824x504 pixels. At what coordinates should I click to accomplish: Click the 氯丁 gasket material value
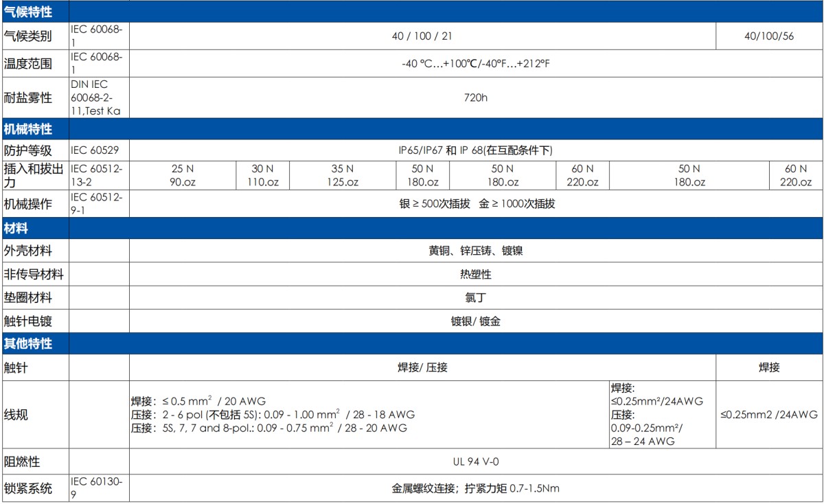click(474, 297)
